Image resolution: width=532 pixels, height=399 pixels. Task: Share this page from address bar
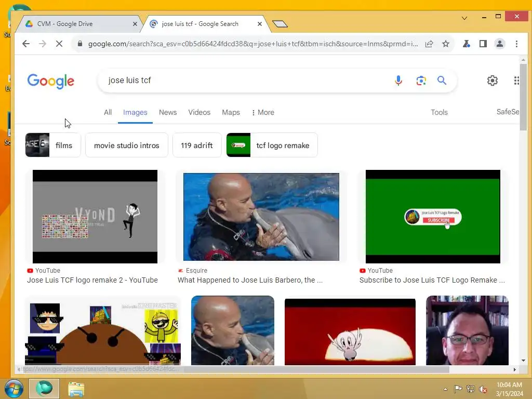(429, 44)
